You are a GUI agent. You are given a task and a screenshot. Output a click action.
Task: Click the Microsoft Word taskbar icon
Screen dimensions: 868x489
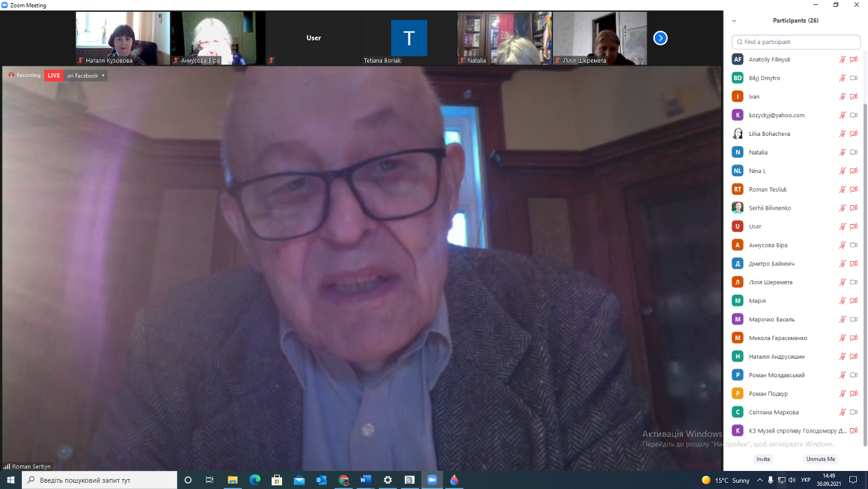coord(365,480)
